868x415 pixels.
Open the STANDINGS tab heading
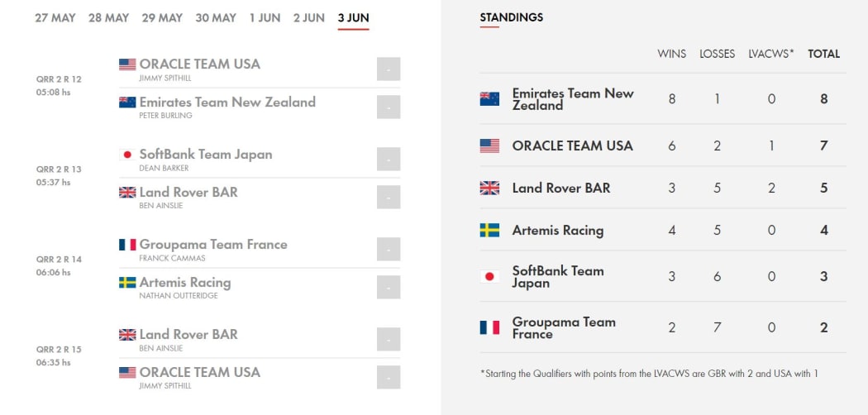point(511,17)
